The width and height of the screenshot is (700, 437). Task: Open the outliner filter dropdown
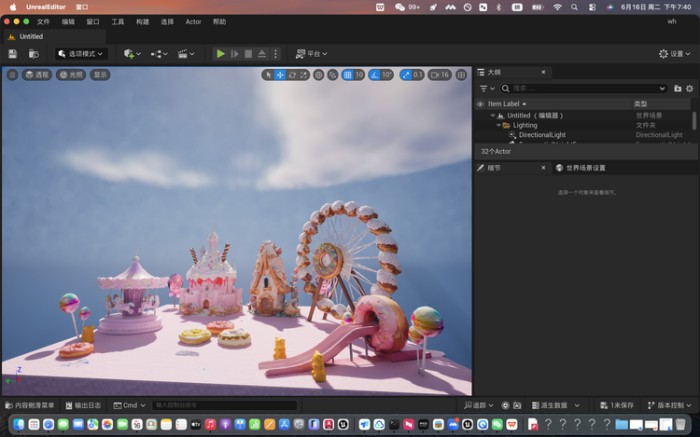487,88
